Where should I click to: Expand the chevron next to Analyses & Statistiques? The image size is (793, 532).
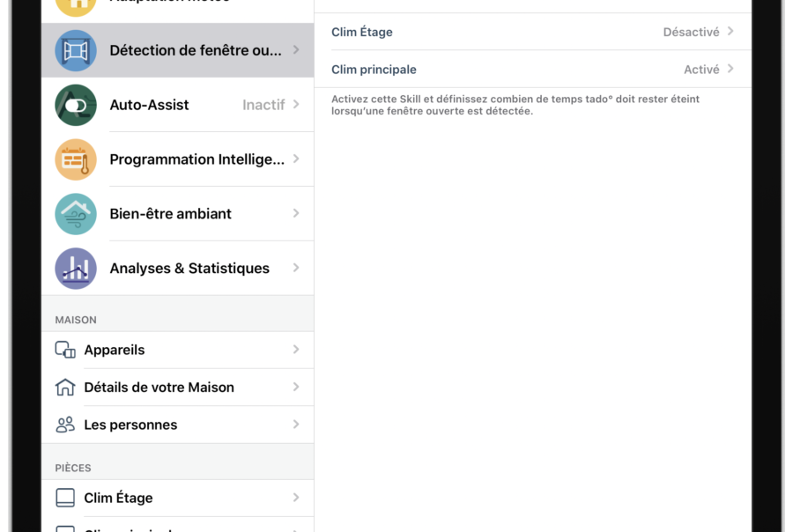pyautogui.click(x=296, y=268)
